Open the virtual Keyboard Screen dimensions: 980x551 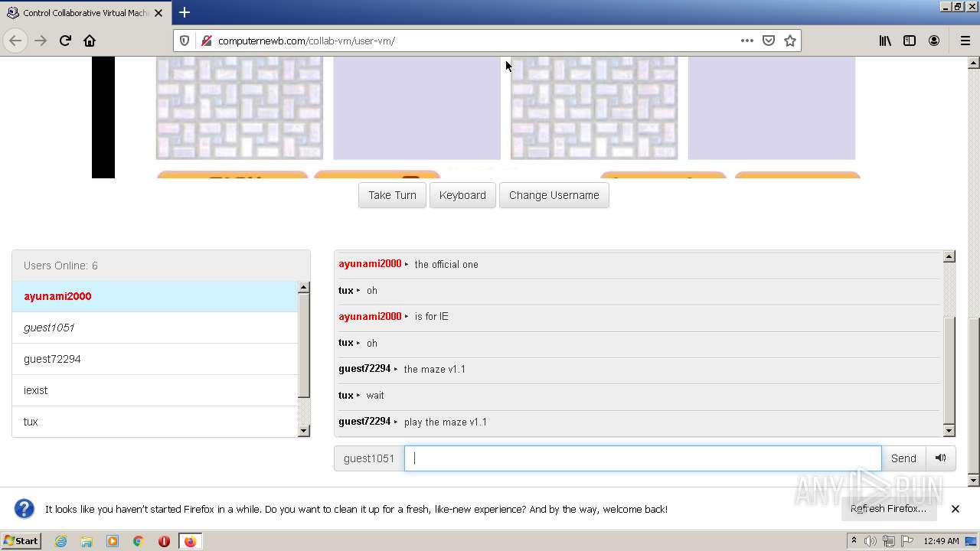pyautogui.click(x=462, y=195)
